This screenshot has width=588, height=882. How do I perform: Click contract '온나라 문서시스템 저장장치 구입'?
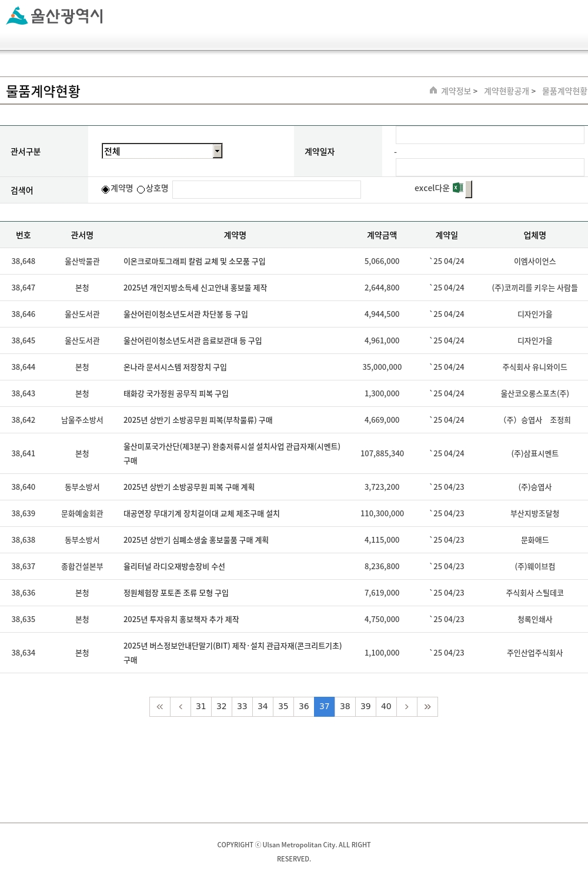point(175,367)
